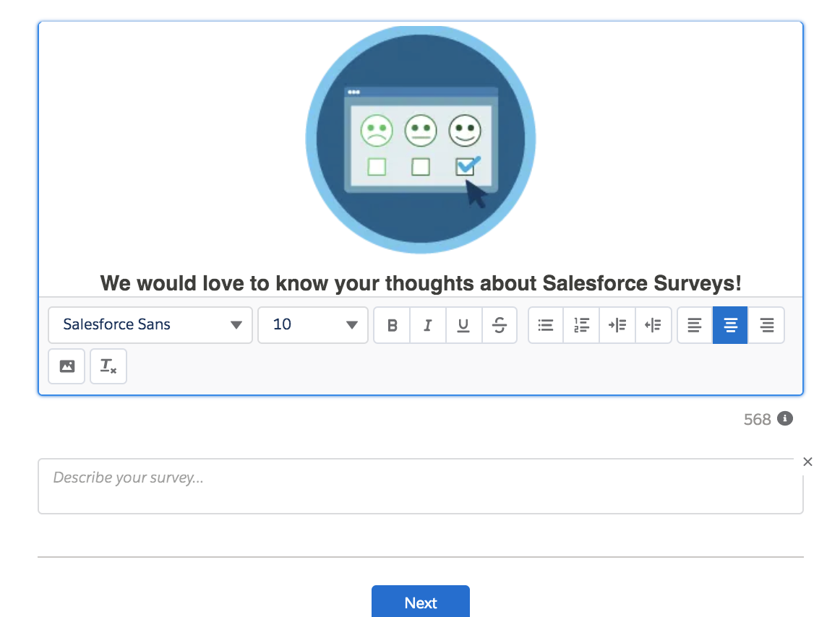The height and width of the screenshot is (617, 840).
Task: Open the Salesforce Sans font dropdown
Action: [x=150, y=325]
